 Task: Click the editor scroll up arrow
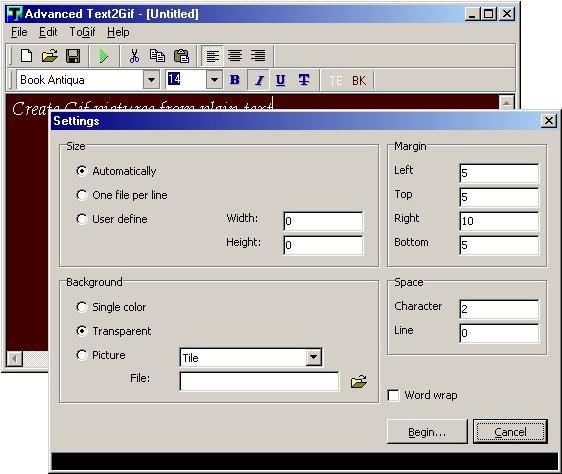tap(506, 103)
